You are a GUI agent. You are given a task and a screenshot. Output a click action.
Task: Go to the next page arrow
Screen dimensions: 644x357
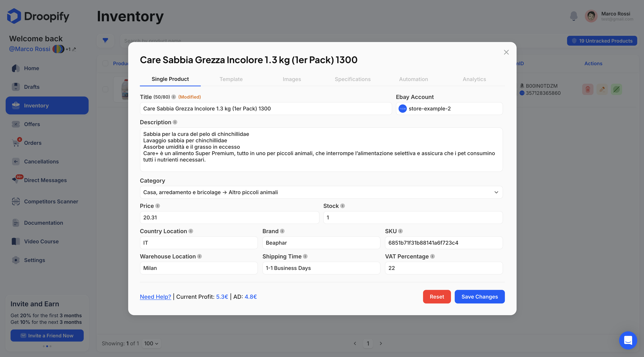(x=381, y=343)
